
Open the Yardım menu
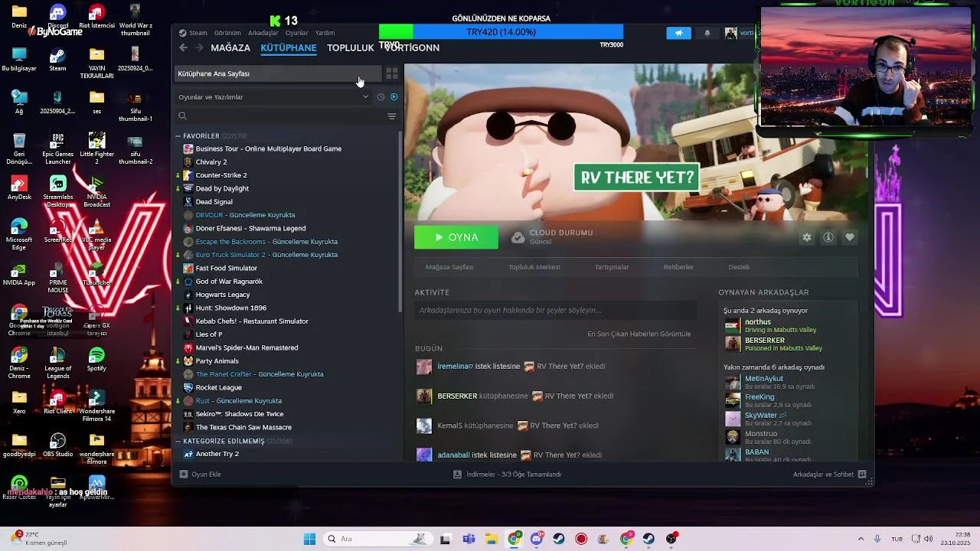[x=325, y=33]
